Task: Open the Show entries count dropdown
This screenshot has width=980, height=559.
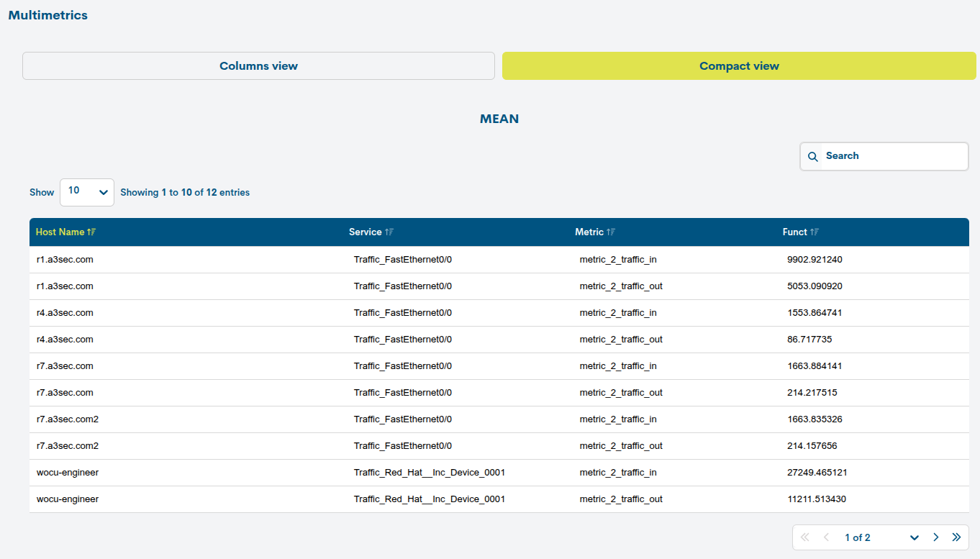Action: [x=86, y=192]
